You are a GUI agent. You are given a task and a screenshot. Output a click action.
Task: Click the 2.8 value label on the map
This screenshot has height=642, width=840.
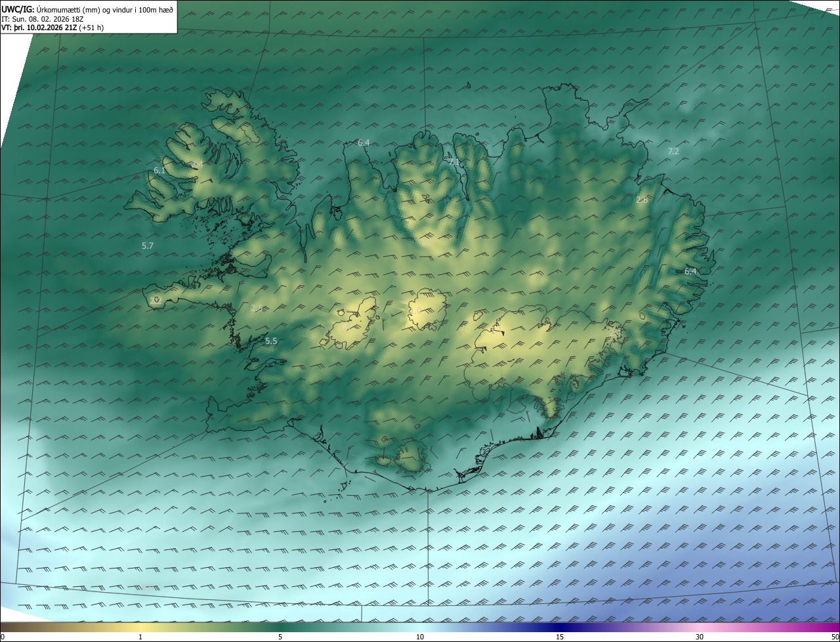[x=642, y=200]
